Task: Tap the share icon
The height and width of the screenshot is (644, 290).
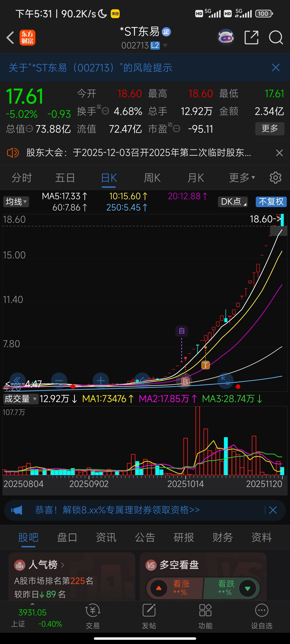Action: 251,38
